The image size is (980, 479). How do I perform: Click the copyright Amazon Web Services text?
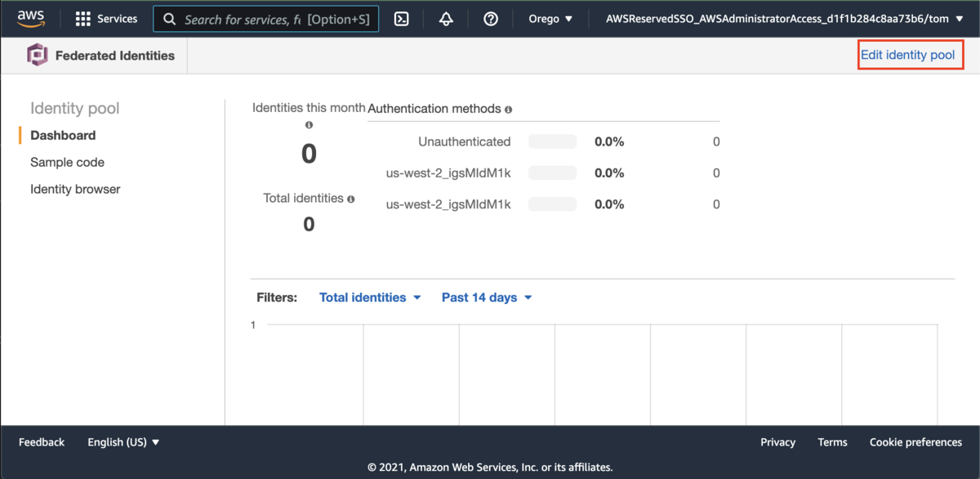point(490,468)
